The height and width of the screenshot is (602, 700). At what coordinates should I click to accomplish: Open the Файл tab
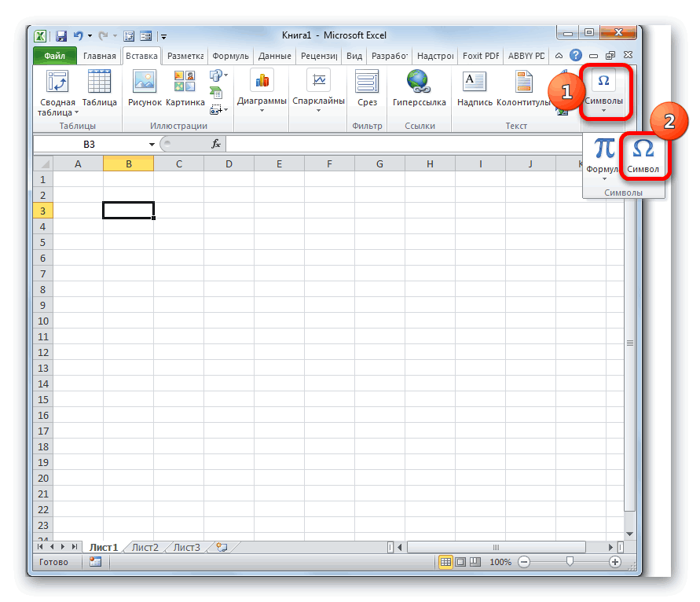click(x=54, y=56)
